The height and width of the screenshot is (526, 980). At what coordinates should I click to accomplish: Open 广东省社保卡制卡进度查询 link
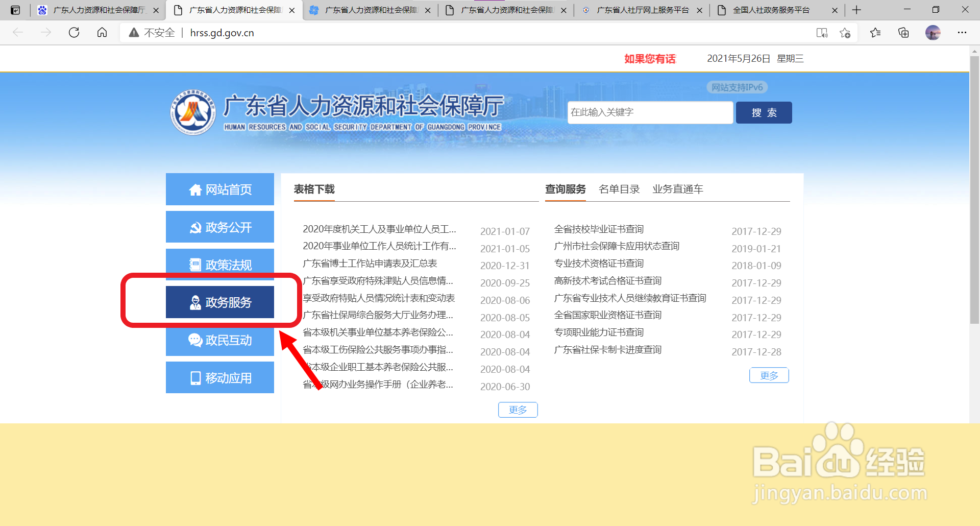coord(608,350)
